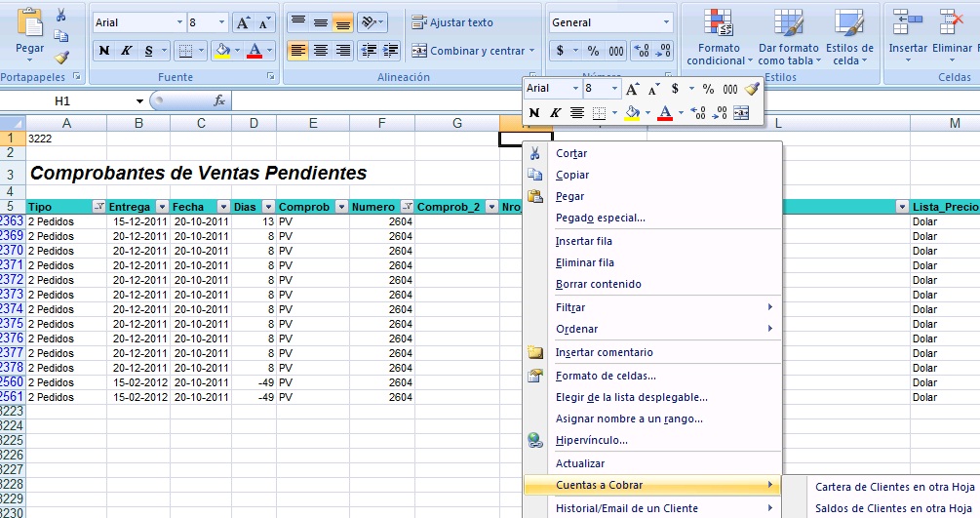Click decrease decimals icon in ribbon
Viewport: 980px width, 518px height.
click(x=662, y=51)
